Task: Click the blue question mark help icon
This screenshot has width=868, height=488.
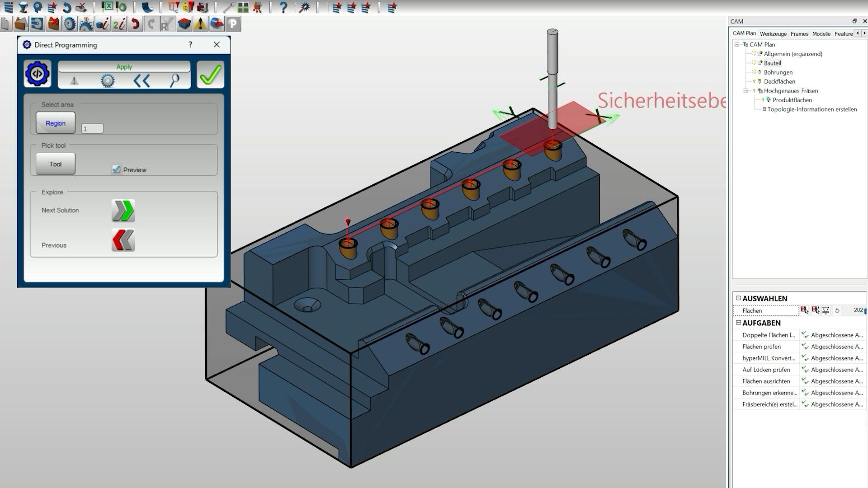Action: (x=283, y=7)
